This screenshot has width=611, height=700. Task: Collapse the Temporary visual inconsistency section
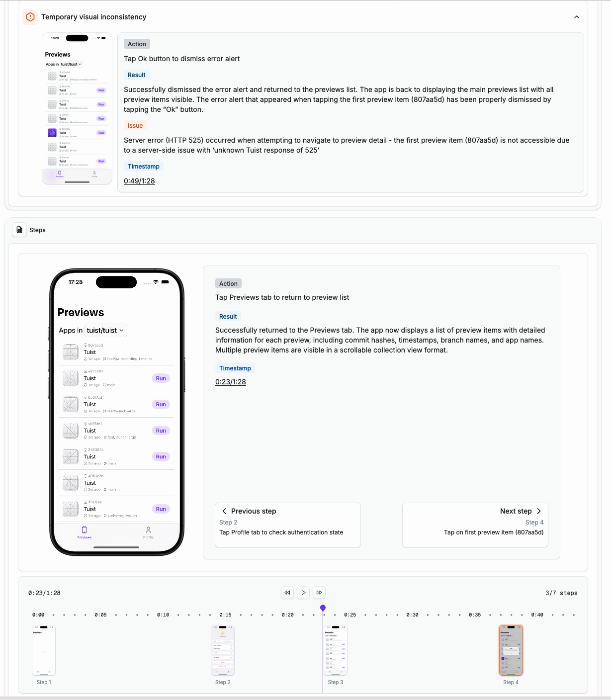point(576,17)
